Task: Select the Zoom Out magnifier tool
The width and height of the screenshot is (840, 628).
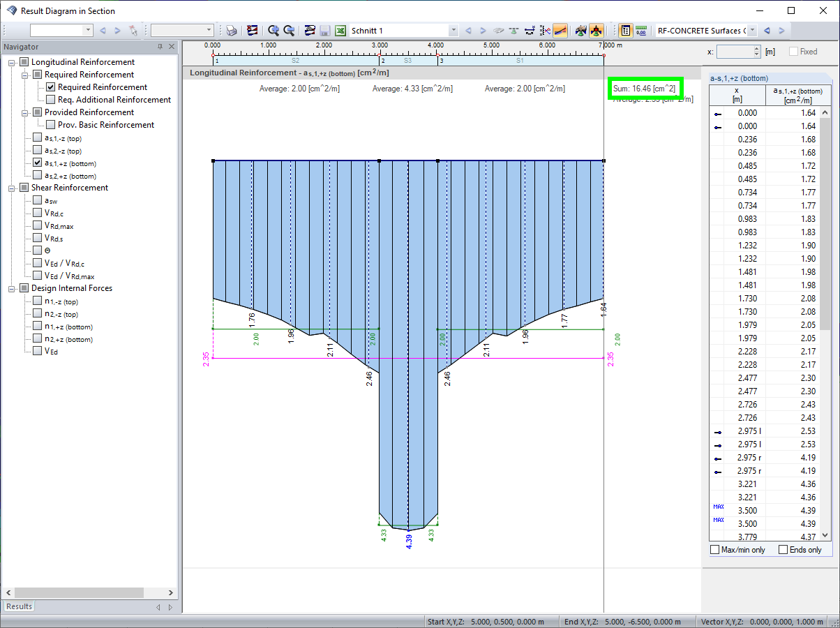Action: tap(289, 29)
